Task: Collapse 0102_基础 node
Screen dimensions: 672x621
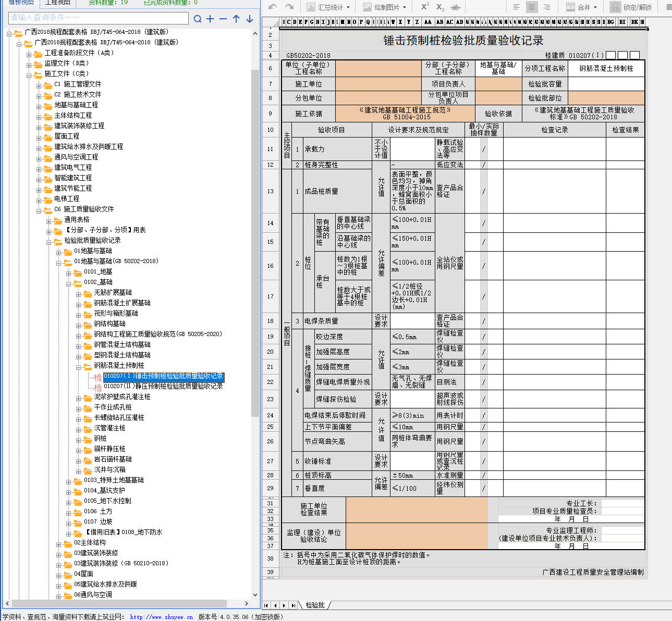Action: [x=69, y=283]
